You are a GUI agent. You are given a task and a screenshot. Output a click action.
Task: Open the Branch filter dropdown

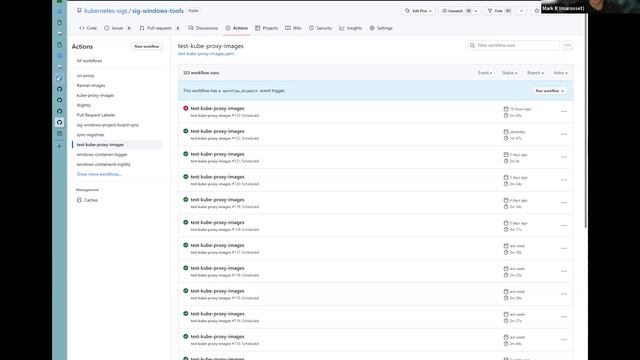[x=535, y=73]
